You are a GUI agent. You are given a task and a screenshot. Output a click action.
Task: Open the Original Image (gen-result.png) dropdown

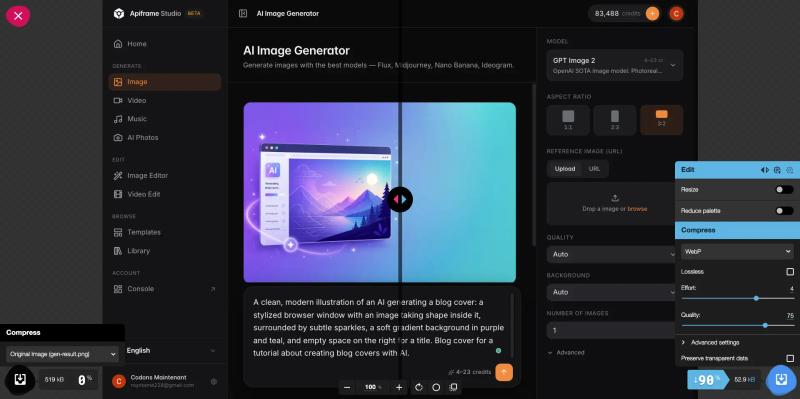point(63,354)
